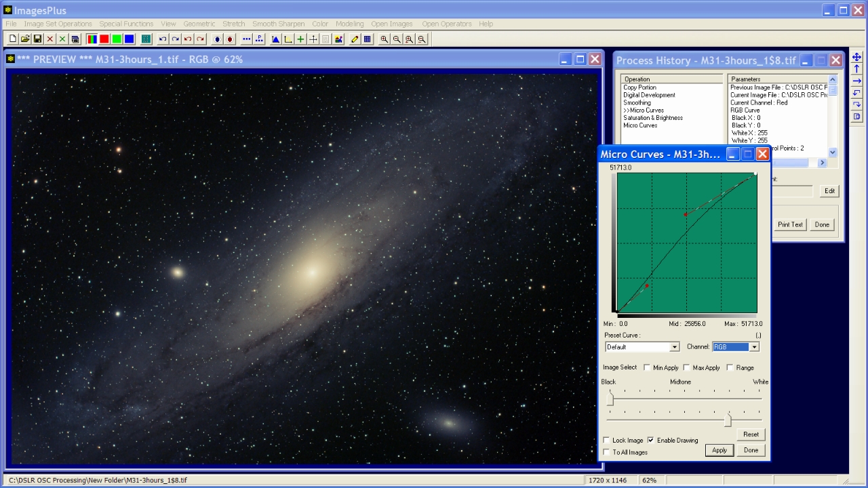The height and width of the screenshot is (488, 868).
Task: Open the Image Set Operations menu
Action: tap(58, 24)
